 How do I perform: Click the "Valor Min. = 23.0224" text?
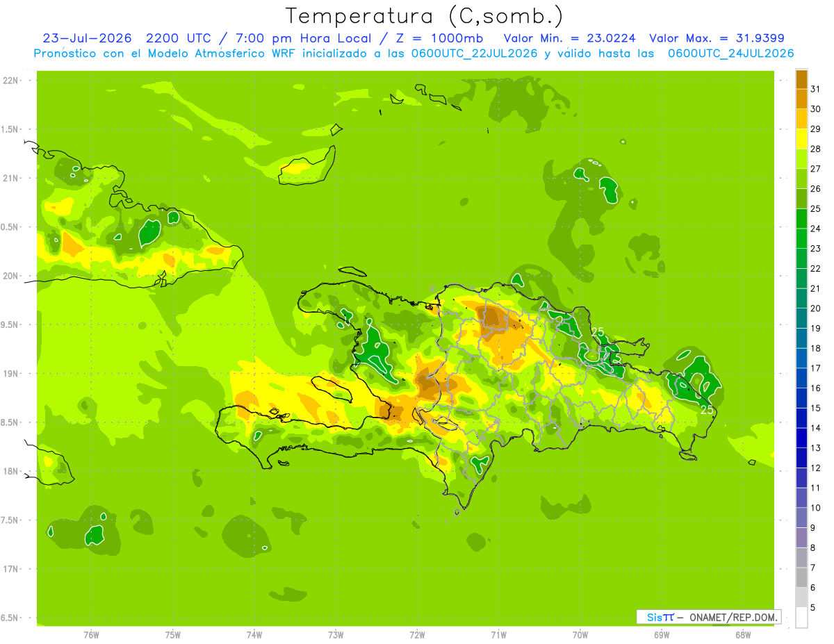(571, 38)
